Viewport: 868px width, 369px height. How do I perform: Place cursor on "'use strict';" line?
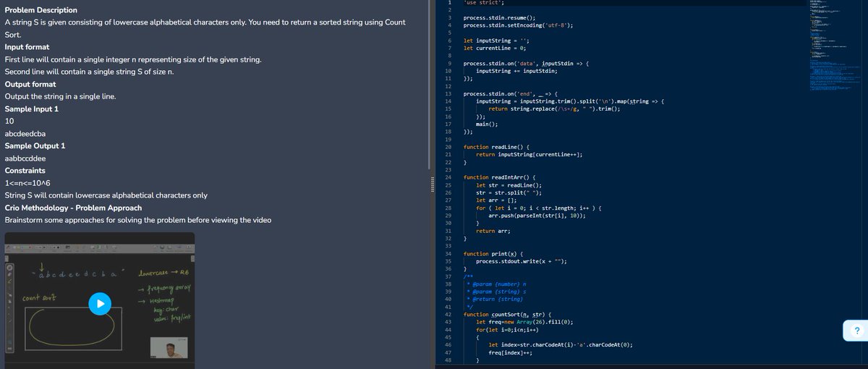484,3
